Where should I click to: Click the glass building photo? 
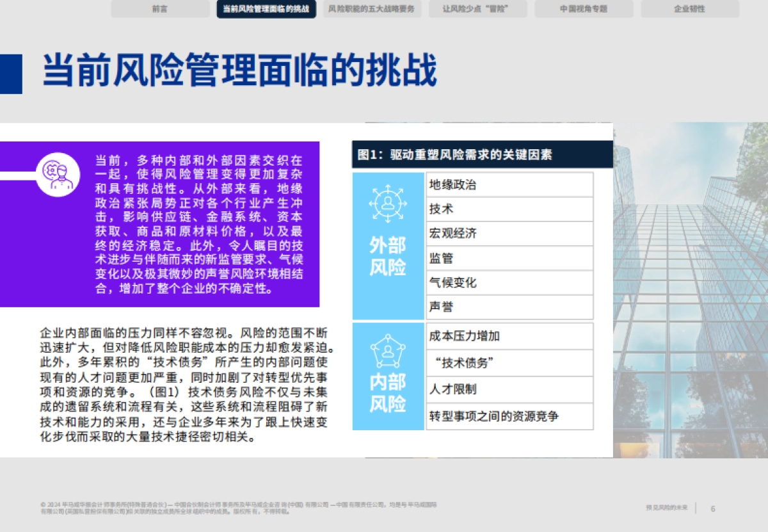(x=690, y=288)
